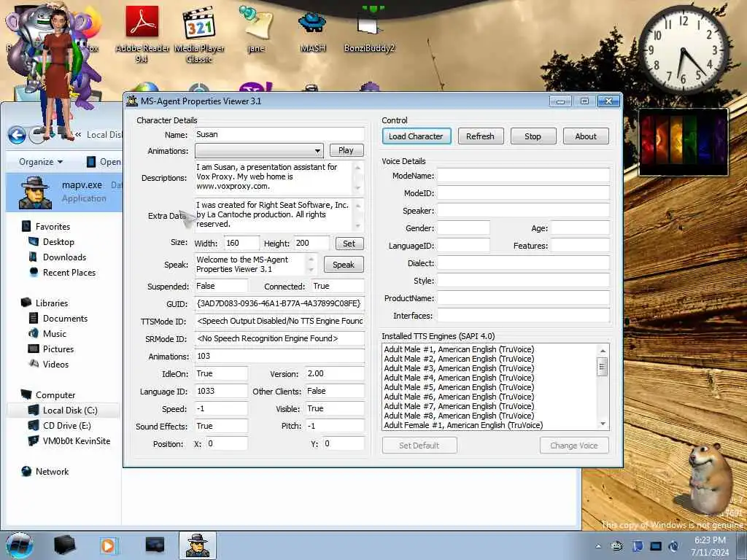This screenshot has height=560, width=747.
Task: Click the Libraries icon in Explorer sidebar
Action: [x=27, y=303]
